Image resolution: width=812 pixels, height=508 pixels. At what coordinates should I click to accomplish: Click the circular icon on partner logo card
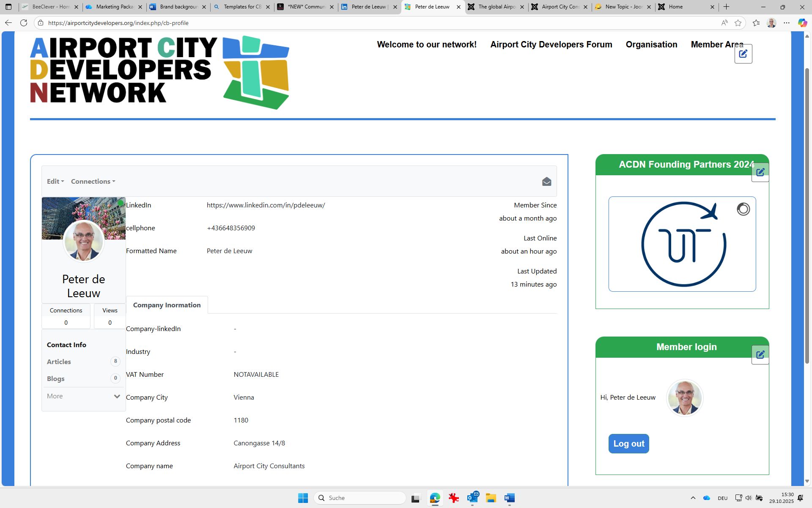(743, 209)
